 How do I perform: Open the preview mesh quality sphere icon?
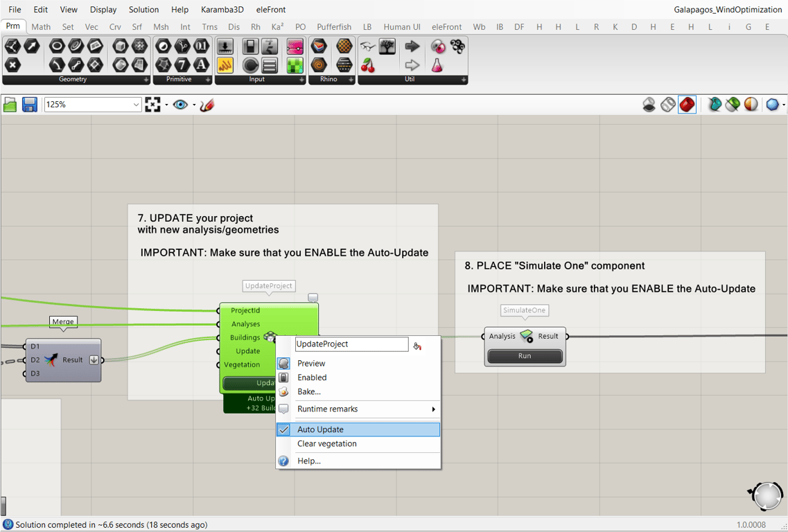[x=773, y=105]
